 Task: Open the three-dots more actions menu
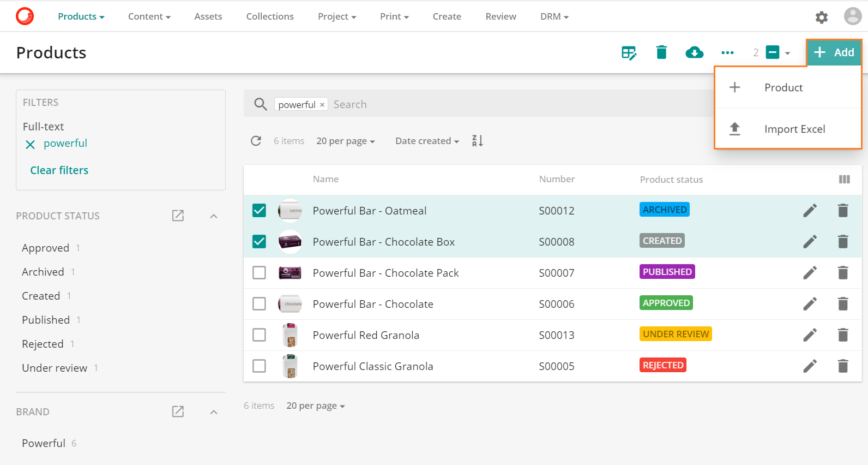click(x=727, y=52)
